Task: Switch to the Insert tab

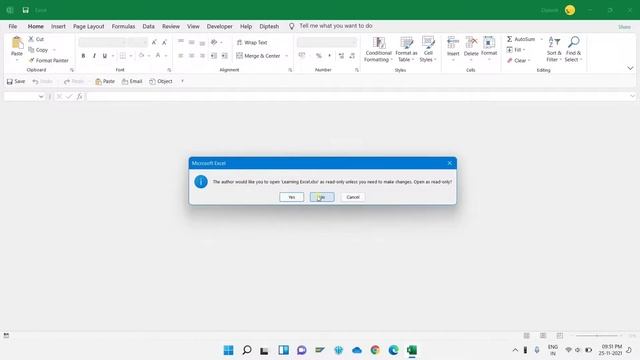Action: (58, 26)
